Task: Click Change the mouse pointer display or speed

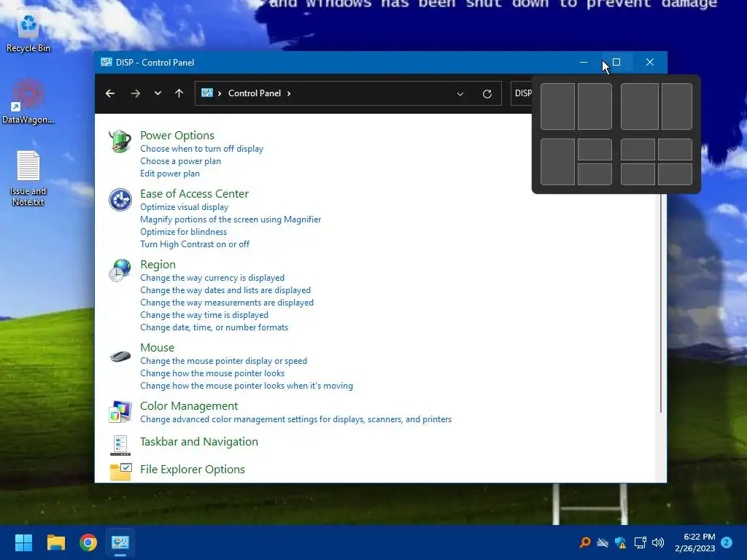Action: pos(223,361)
